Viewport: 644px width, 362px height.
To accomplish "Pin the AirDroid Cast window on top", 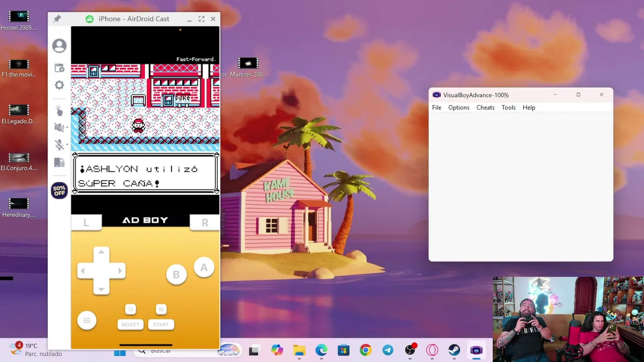I will click(57, 19).
